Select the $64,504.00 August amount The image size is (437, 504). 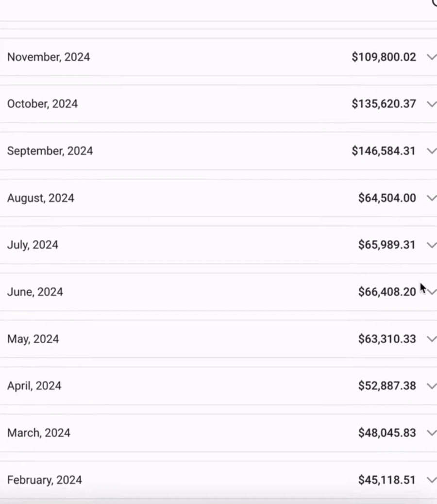pos(387,198)
